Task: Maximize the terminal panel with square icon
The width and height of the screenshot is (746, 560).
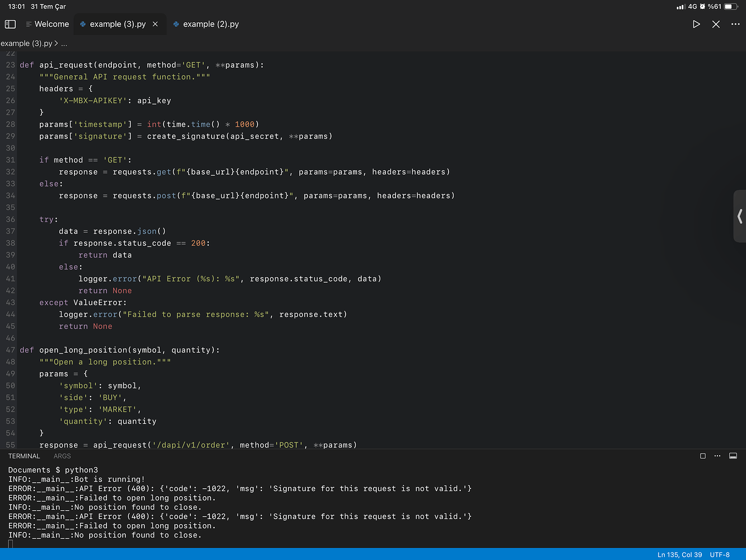Action: (x=703, y=456)
